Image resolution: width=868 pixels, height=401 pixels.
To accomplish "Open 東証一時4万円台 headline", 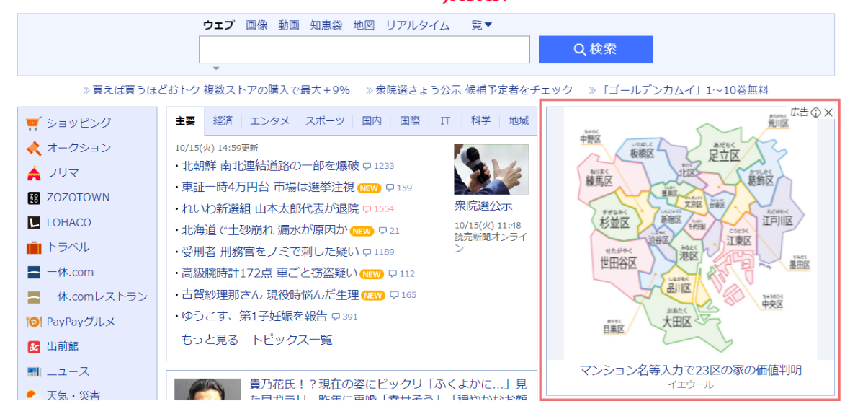I will [268, 188].
